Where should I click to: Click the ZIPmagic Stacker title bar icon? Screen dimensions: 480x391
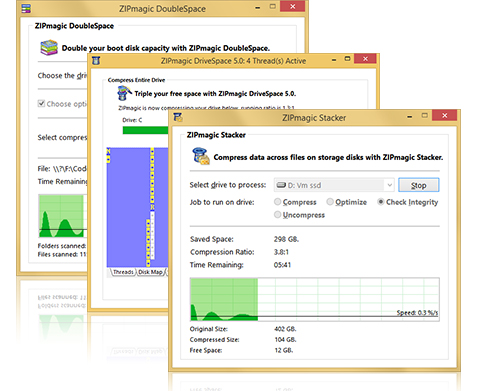178,117
